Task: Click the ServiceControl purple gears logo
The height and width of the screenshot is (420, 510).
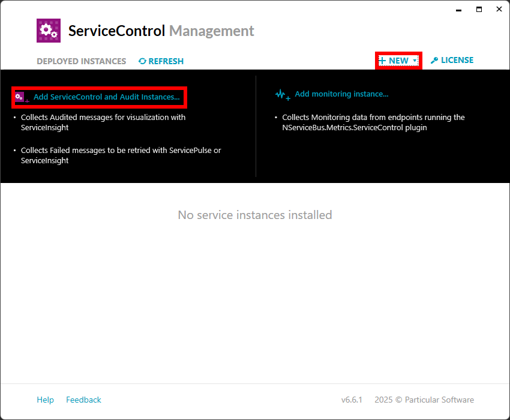Action: [49, 31]
